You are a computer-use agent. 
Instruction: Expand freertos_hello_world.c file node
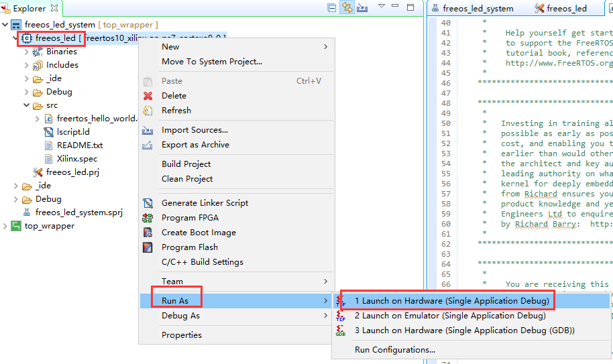click(37, 119)
